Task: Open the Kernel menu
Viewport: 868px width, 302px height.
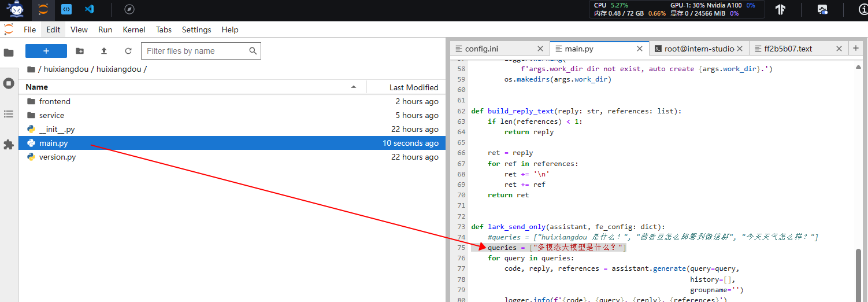Action: (134, 30)
